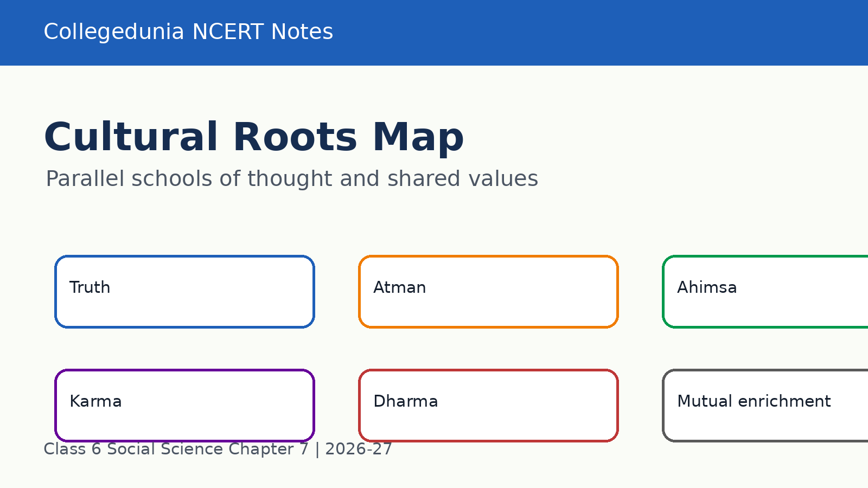Select the Karma card

(184, 406)
